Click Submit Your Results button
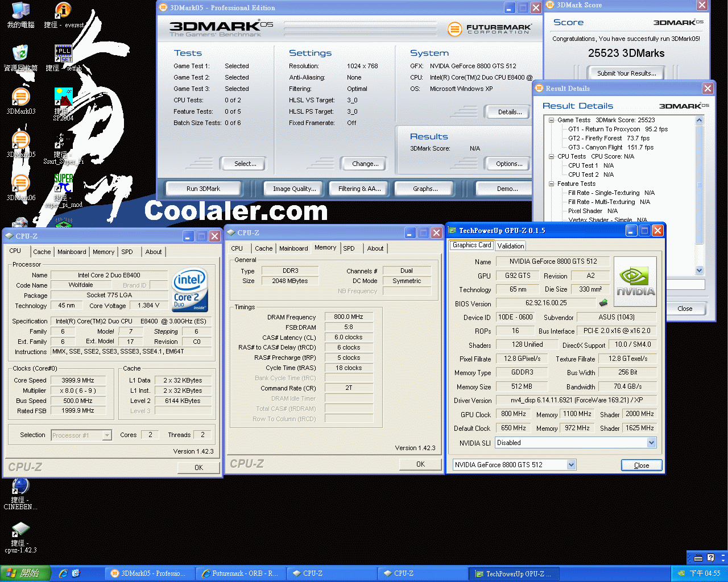 tap(626, 73)
